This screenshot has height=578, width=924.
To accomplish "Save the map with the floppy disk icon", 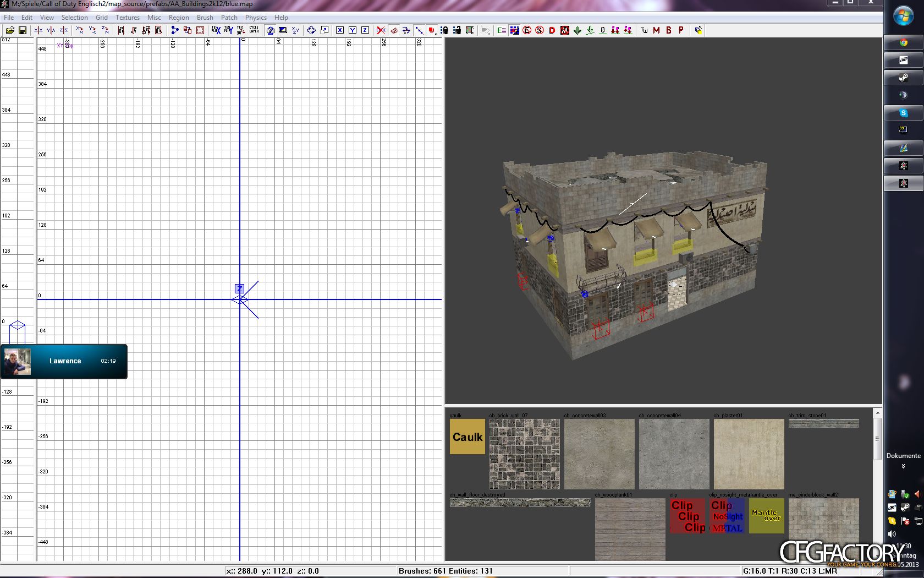I will point(23,30).
